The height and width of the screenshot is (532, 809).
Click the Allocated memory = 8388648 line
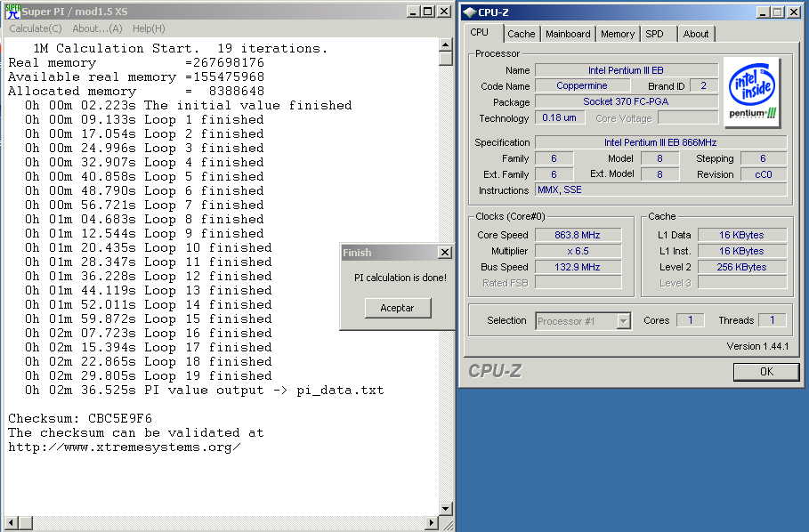click(136, 92)
